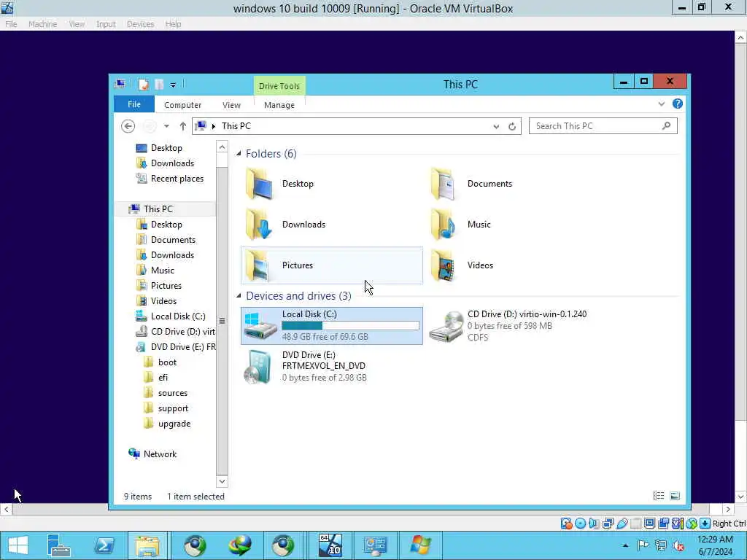Open the Action Center flag tray icon
This screenshot has height=560, width=747.
(x=643, y=545)
